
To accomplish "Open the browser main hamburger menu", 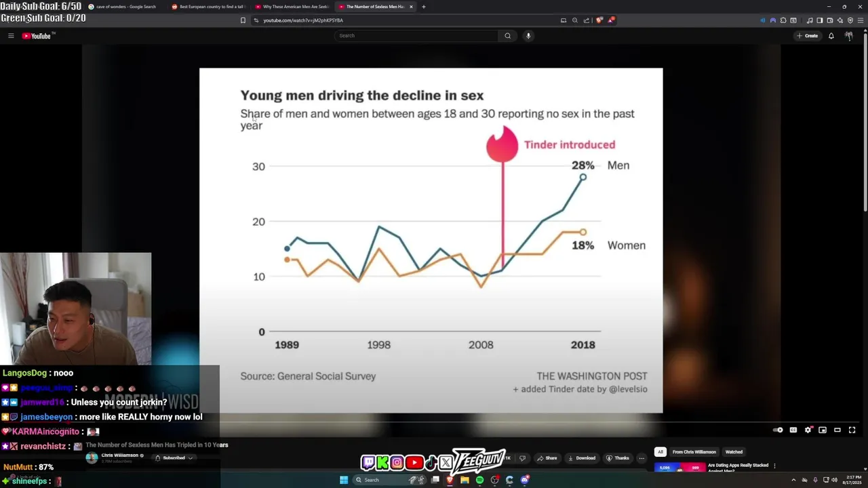I will 861,20.
